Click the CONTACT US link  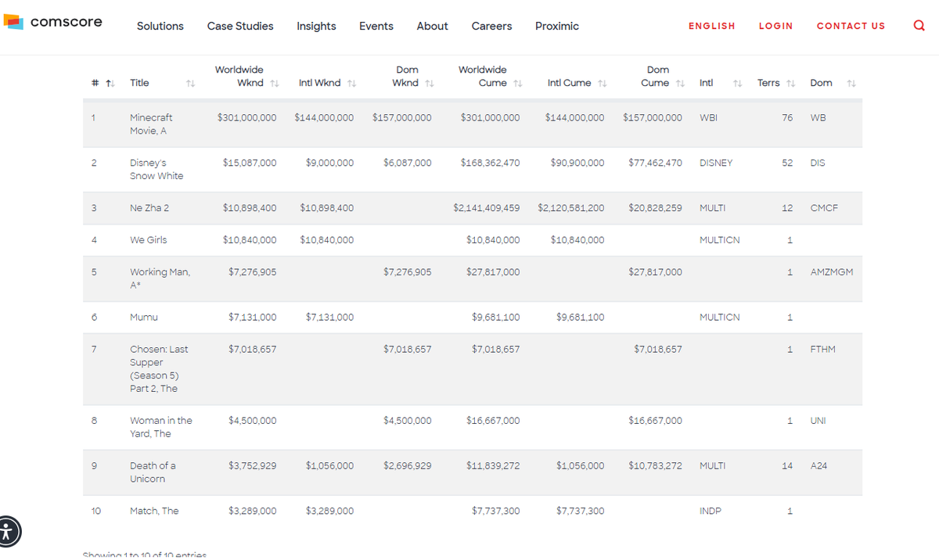coord(851,26)
